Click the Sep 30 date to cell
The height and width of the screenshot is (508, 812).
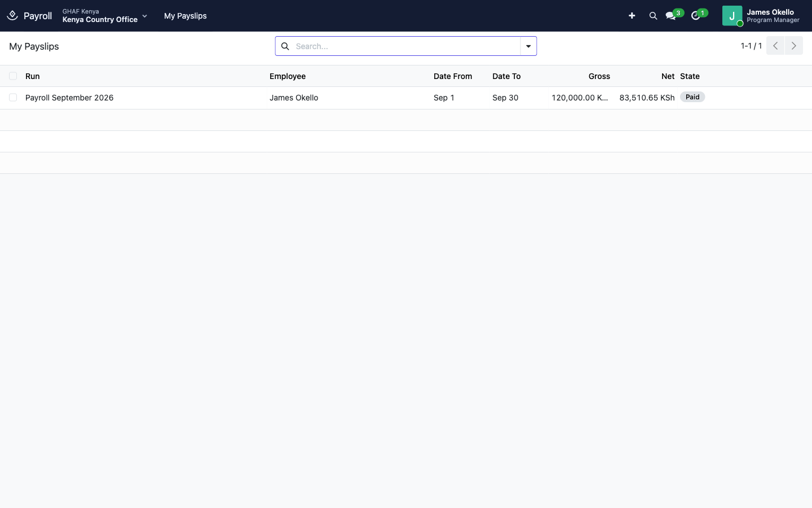505,98
